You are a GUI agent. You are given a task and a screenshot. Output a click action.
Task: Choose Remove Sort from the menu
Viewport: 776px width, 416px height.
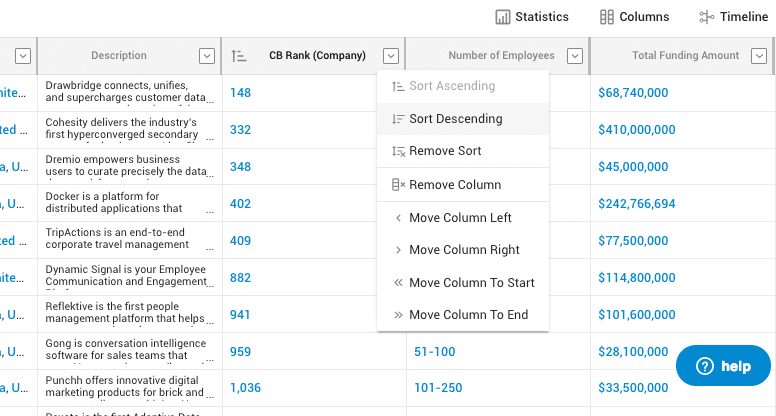click(463, 151)
